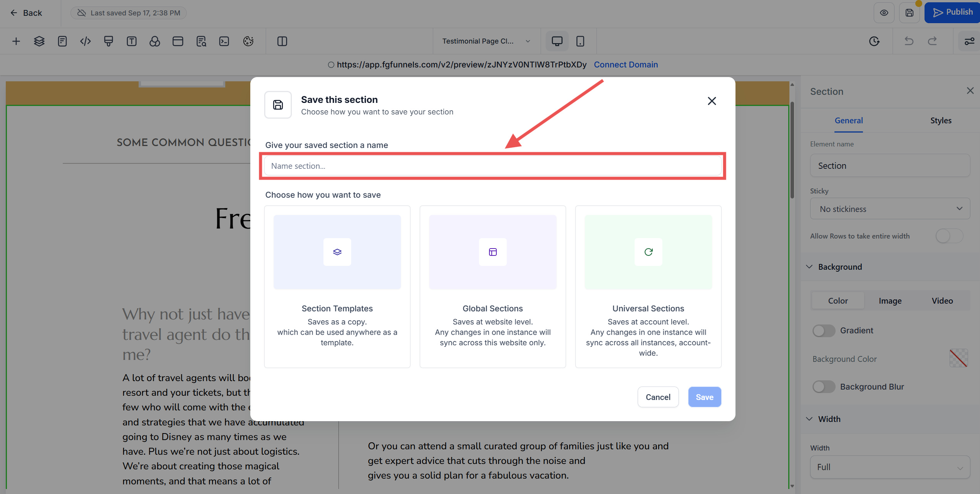Toggle the Gradient switch
The width and height of the screenshot is (980, 494).
[x=823, y=331]
